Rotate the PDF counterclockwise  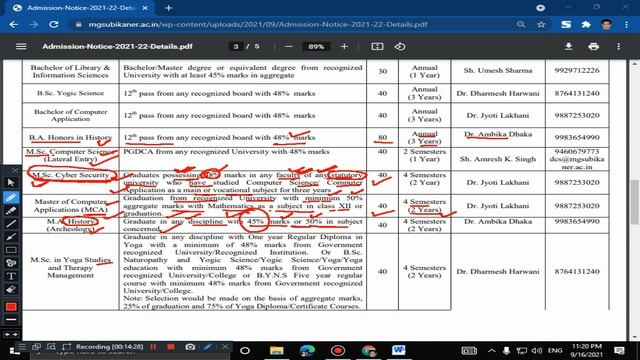click(400, 47)
